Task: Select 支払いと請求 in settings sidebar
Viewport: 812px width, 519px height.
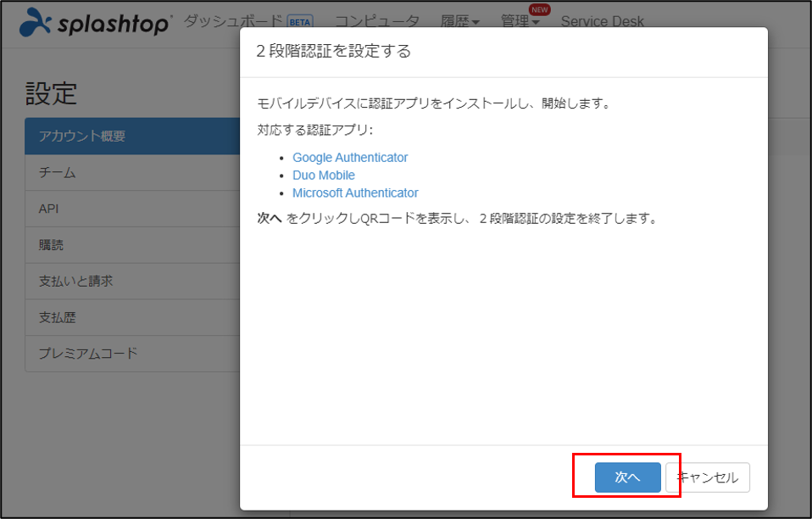Action: [132, 282]
